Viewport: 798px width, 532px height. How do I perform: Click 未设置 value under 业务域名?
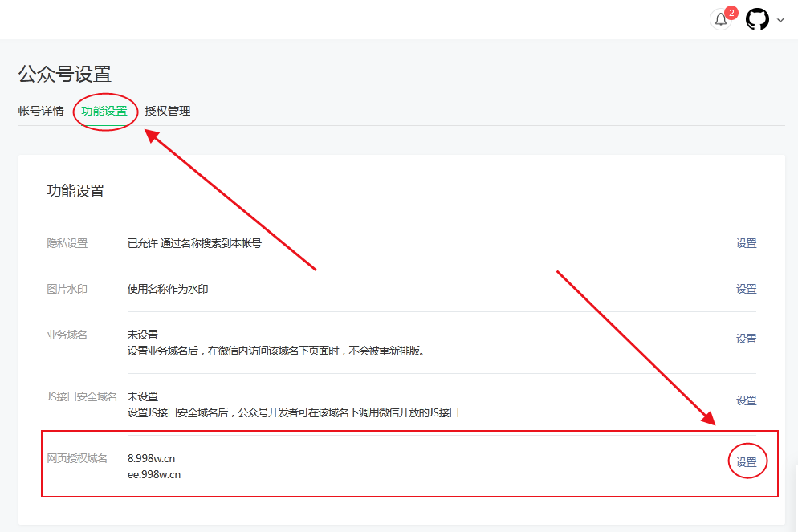coord(143,335)
